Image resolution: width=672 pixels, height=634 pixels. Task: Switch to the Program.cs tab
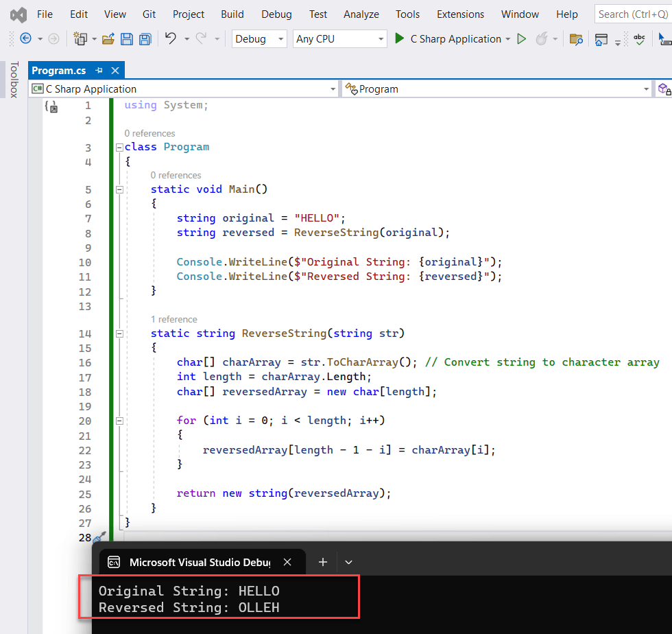(60, 70)
